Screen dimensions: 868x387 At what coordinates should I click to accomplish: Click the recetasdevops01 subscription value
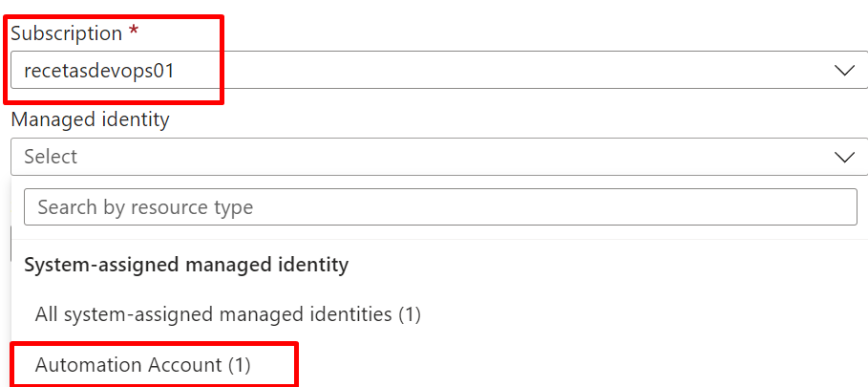99,71
